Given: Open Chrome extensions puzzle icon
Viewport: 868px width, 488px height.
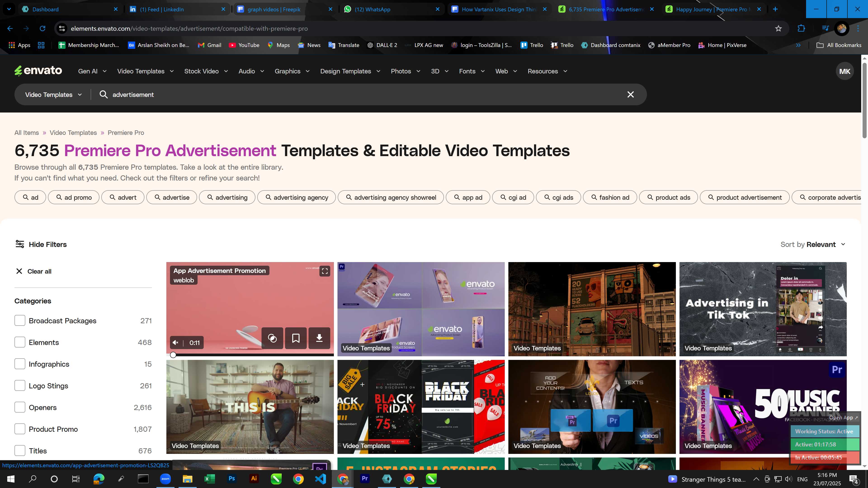Looking at the screenshot, I should 801,29.
